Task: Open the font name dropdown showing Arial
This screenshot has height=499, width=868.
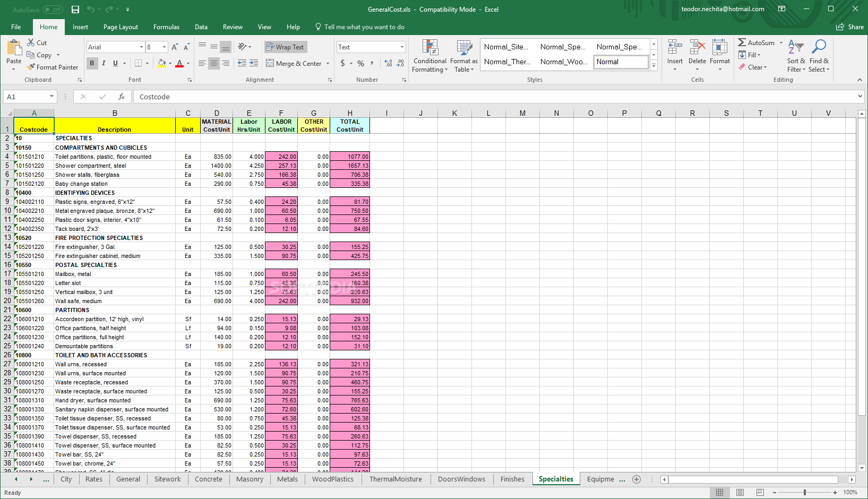Action: 141,47
